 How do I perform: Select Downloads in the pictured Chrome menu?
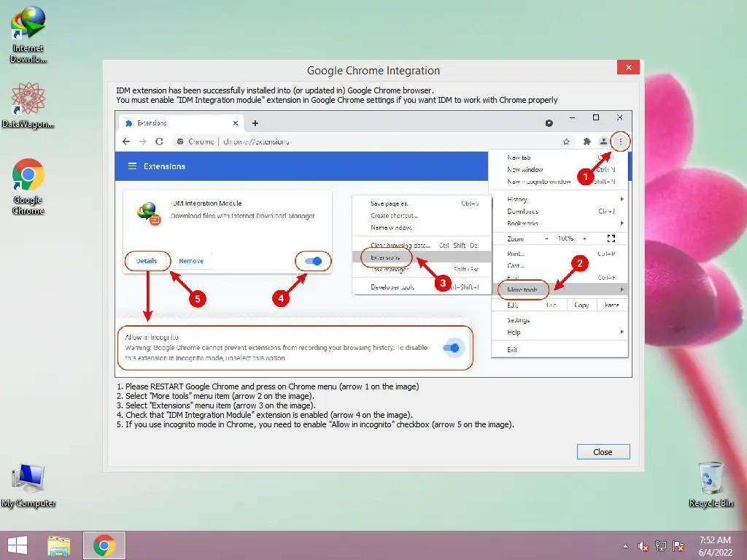[x=560, y=211]
